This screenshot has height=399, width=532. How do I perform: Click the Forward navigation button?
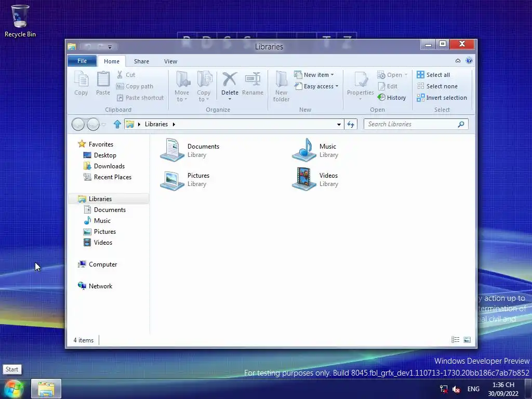point(94,125)
